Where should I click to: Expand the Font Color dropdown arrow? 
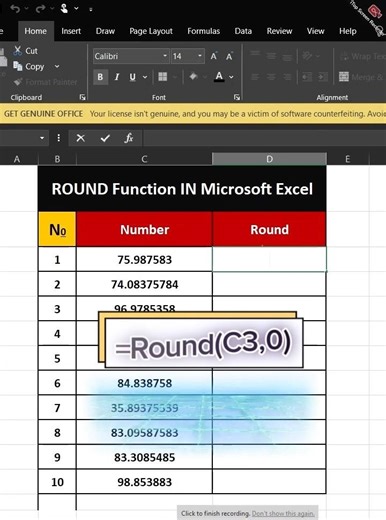[231, 77]
